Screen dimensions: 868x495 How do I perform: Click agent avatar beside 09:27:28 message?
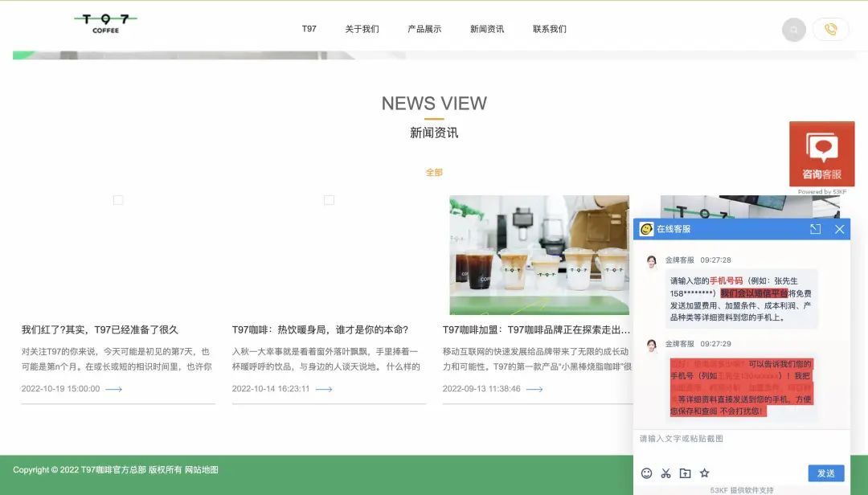(652, 261)
